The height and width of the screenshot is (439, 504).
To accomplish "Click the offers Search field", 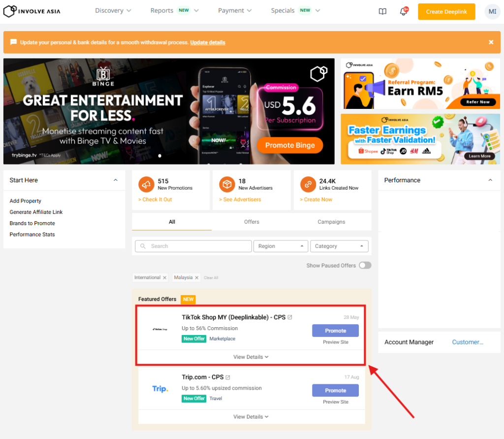I will coord(193,246).
